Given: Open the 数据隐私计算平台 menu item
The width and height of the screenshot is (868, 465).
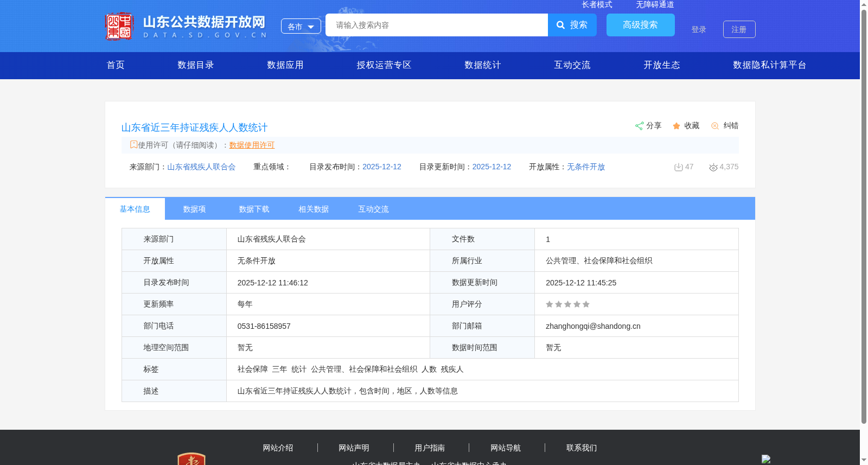Looking at the screenshot, I should click(770, 65).
